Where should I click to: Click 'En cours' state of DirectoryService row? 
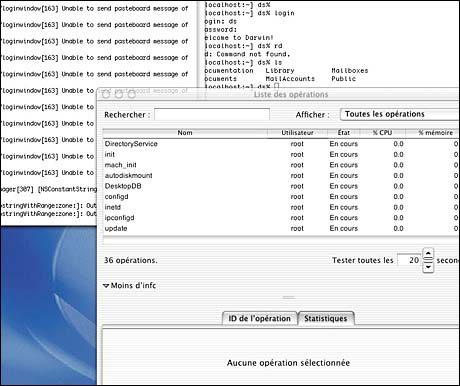click(x=344, y=144)
